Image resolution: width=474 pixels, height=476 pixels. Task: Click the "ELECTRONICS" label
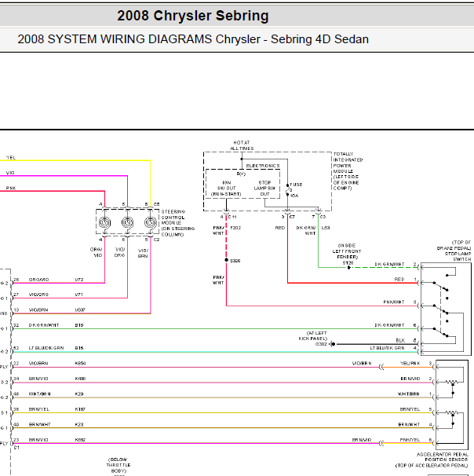[263, 166]
